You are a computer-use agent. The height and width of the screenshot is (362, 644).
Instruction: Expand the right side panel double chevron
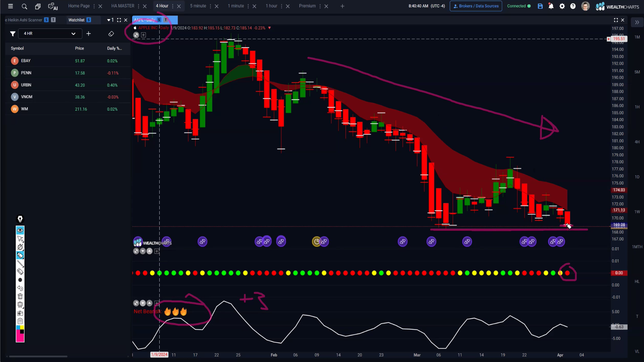tap(637, 22)
